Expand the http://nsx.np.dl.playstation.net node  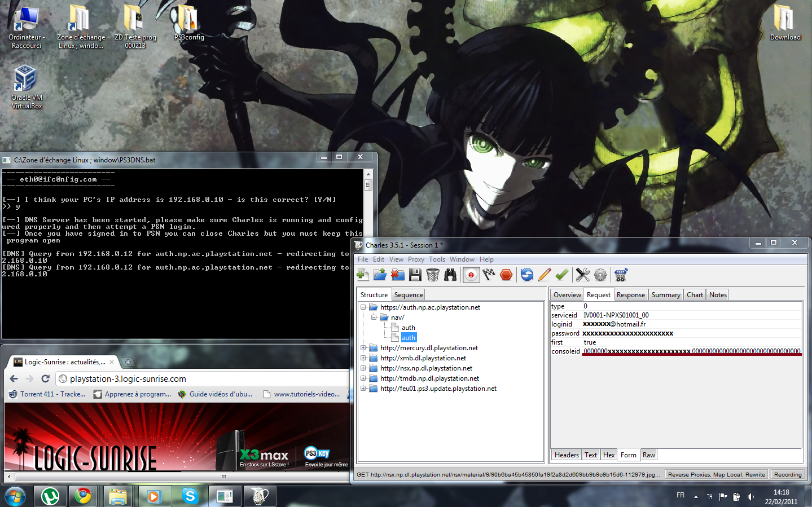click(x=363, y=368)
